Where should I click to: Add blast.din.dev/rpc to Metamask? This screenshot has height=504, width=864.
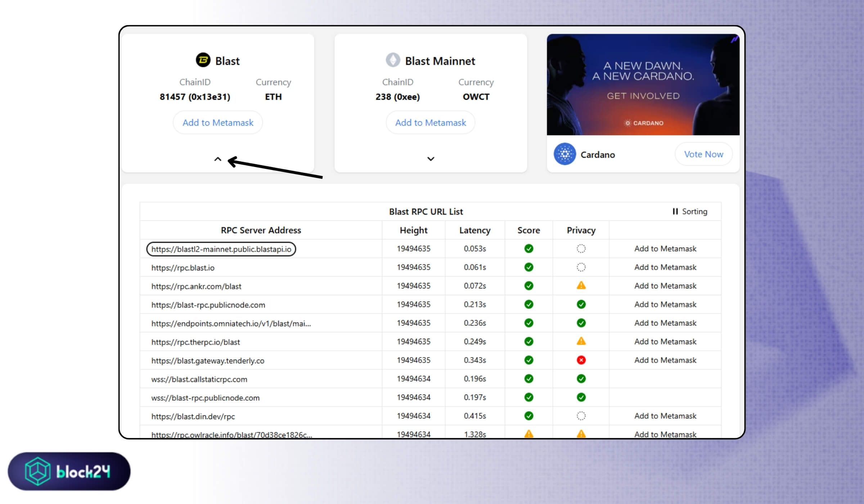coord(665,416)
